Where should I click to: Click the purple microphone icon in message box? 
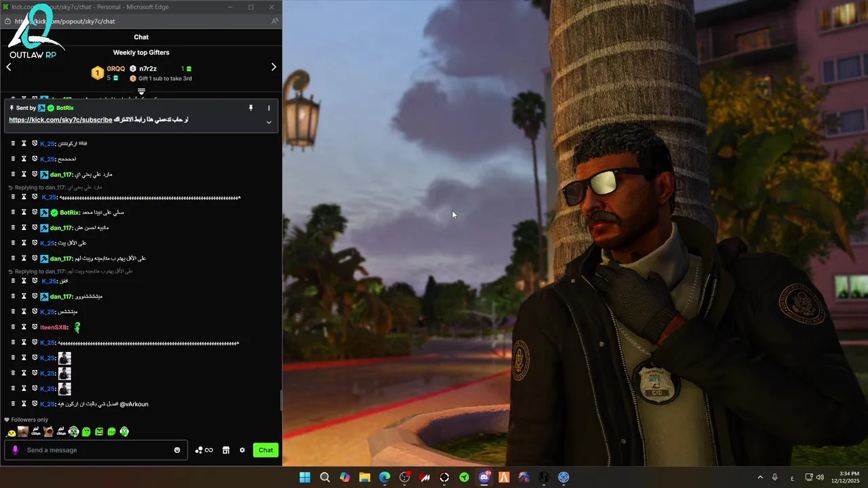point(15,450)
